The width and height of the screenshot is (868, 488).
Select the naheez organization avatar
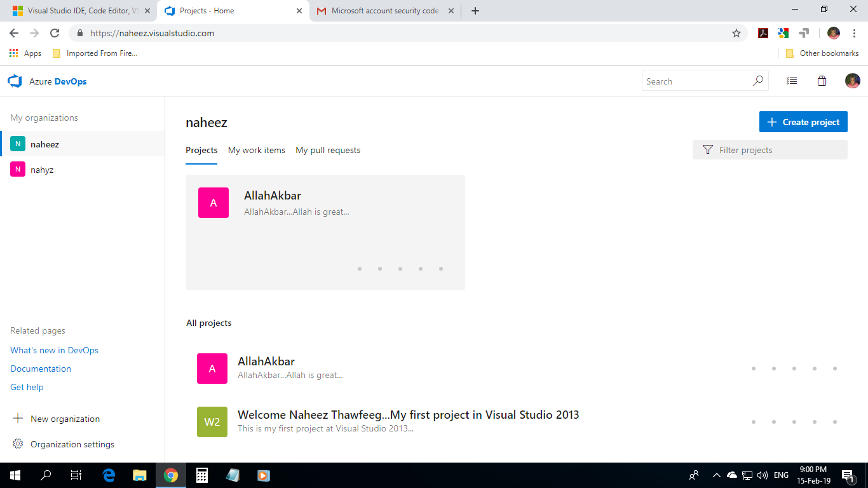18,144
